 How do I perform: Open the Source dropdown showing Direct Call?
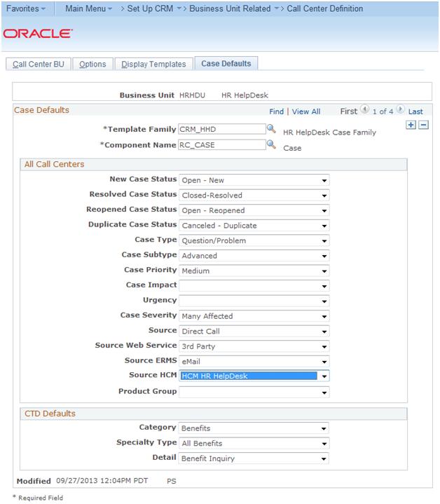pyautogui.click(x=254, y=331)
